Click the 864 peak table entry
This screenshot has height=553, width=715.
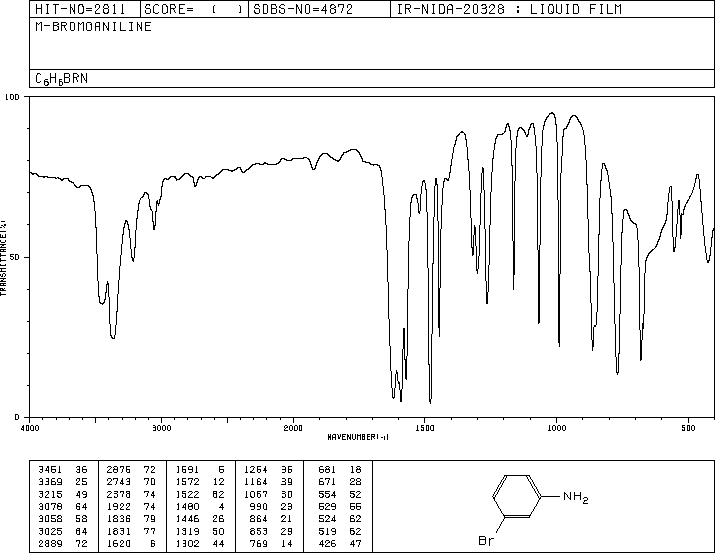click(x=271, y=519)
